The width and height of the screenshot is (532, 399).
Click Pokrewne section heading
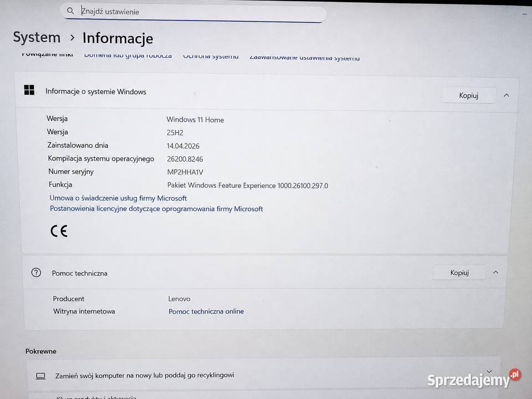click(40, 351)
